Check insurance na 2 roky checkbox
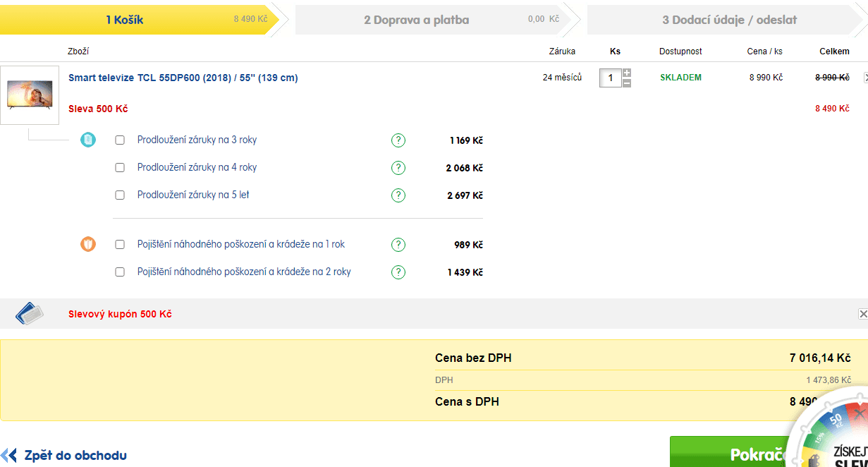Viewport: 868px width, 467px height. (x=120, y=272)
